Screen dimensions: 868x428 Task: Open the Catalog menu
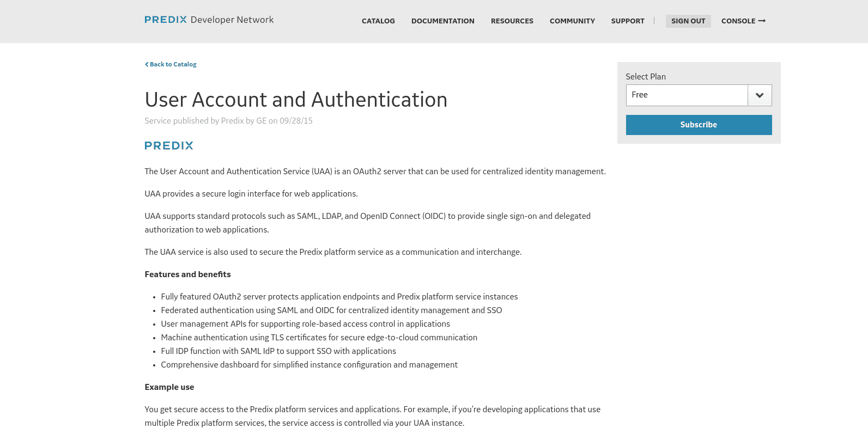[x=378, y=21]
